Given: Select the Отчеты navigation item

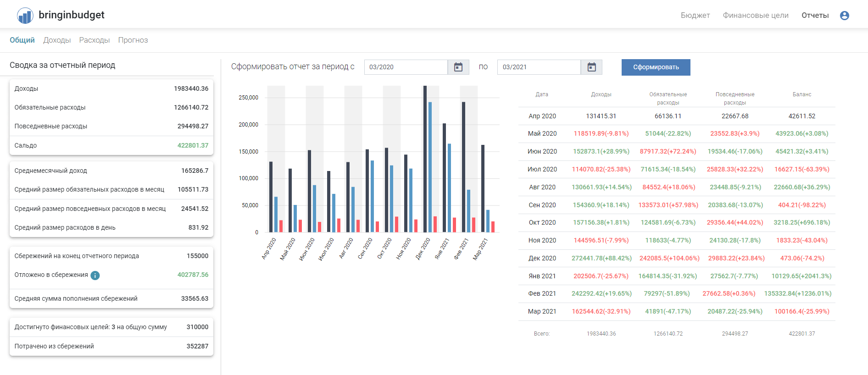Looking at the screenshot, I should coord(815,16).
